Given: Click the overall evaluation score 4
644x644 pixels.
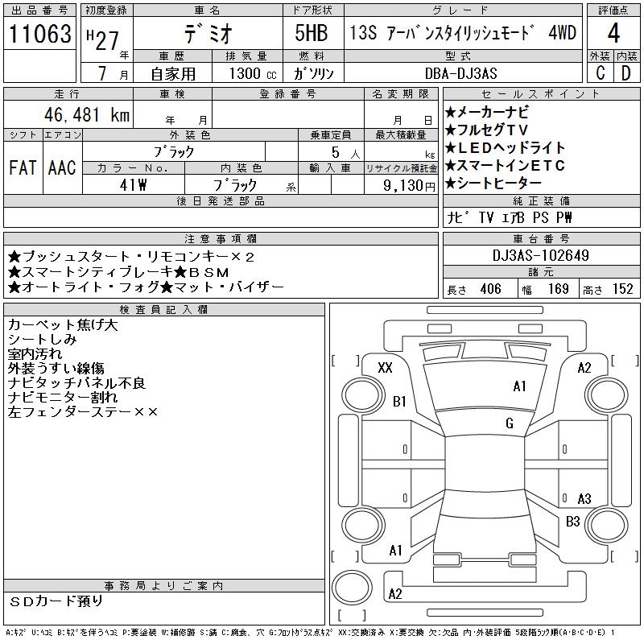Looking at the screenshot, I should click(x=613, y=33).
